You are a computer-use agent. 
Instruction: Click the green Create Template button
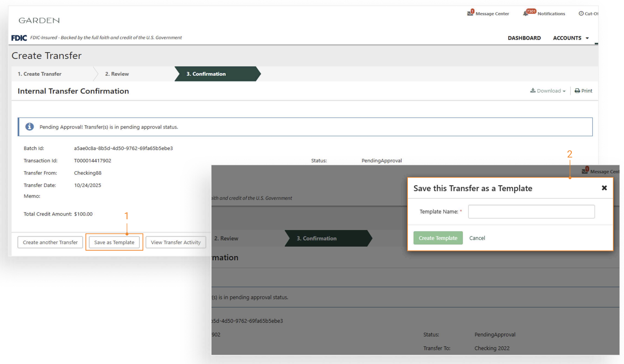(438, 238)
